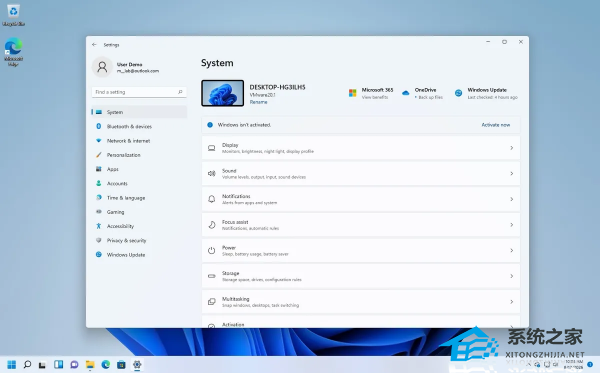Open Windows Update status at top right
Image resolution: width=600 pixels, height=373 pixels.
pyautogui.click(x=486, y=93)
